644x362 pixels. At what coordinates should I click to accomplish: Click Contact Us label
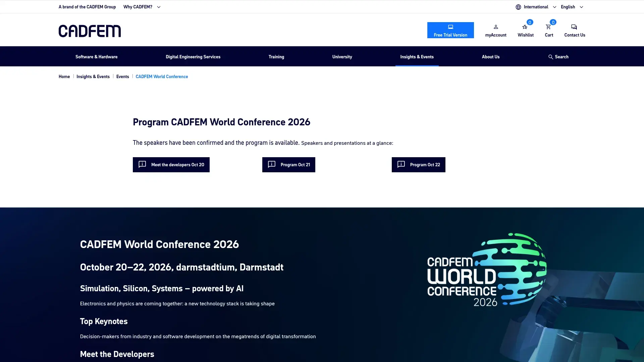pos(575,35)
